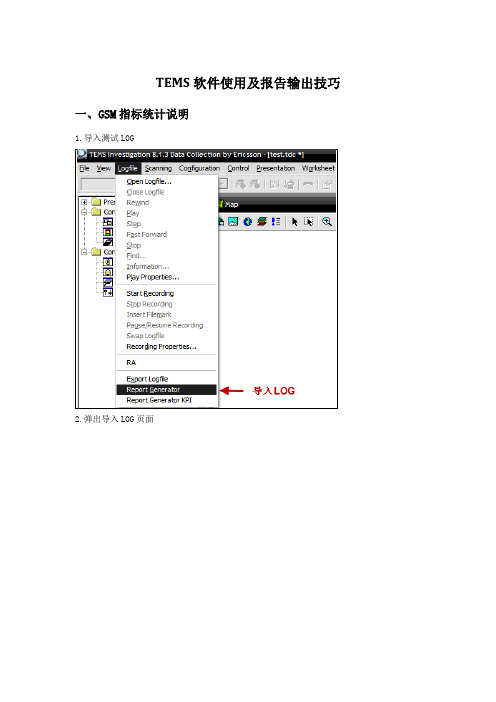Expand the Pre folder plus box
496x702 pixels.
(84, 202)
